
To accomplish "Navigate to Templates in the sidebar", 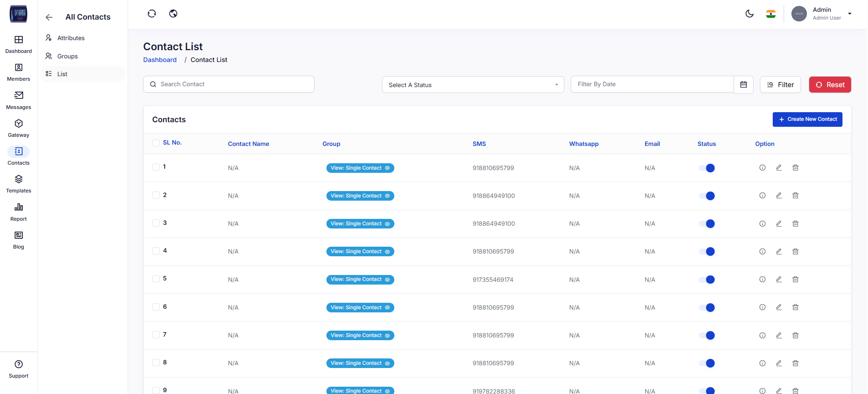I will [x=19, y=183].
